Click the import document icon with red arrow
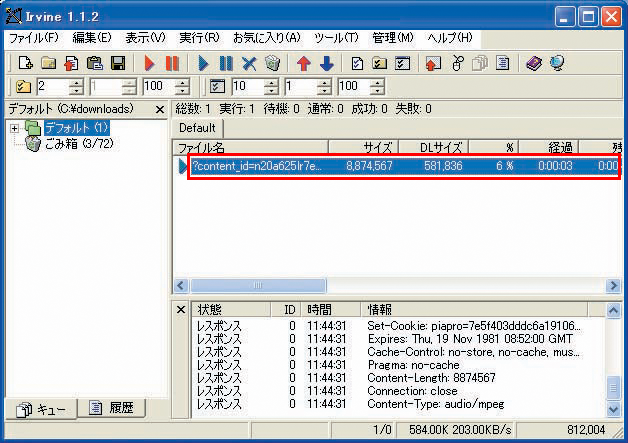Image resolution: width=628 pixels, height=443 pixels. click(x=71, y=63)
